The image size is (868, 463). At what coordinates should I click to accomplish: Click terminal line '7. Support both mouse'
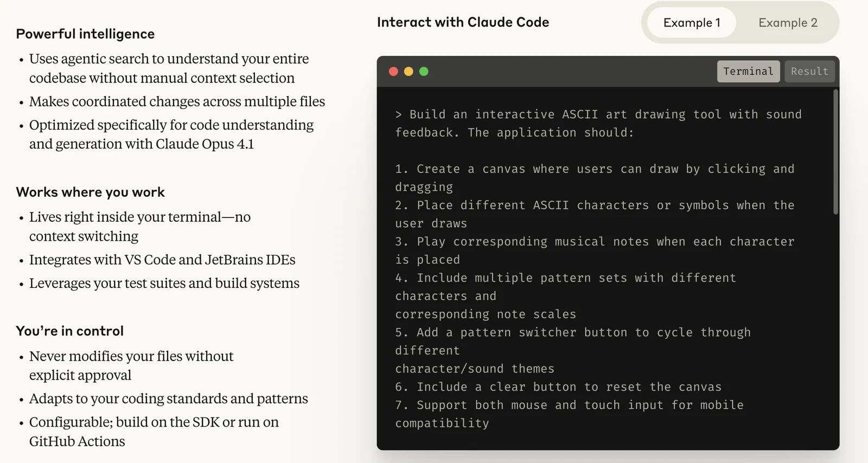tap(569, 405)
